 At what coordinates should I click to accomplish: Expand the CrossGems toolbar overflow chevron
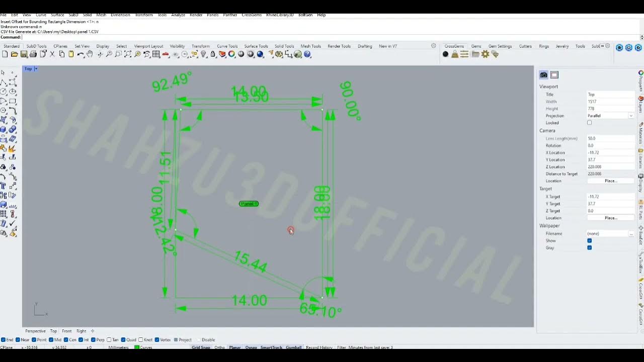[602, 46]
